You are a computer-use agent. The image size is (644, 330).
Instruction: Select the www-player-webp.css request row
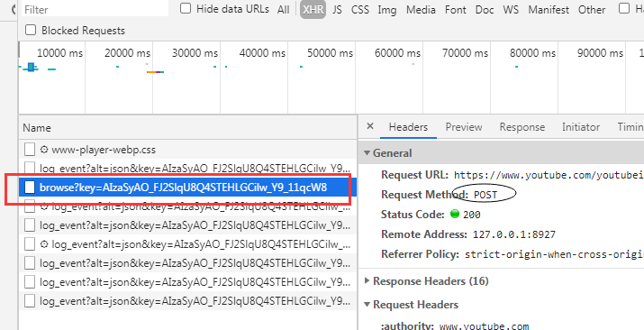coord(187,150)
